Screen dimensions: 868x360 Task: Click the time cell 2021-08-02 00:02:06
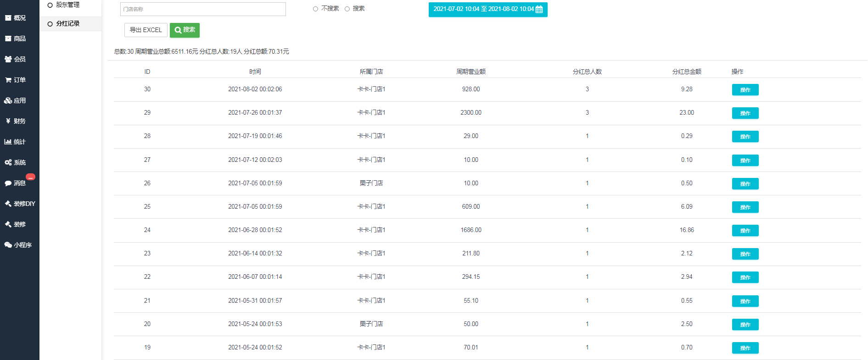pos(255,89)
